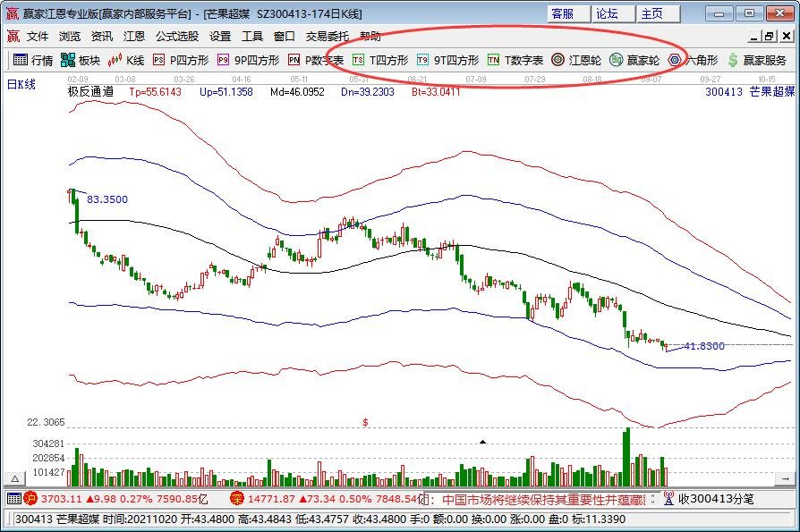
Task: Click the news ticker up-down stepper
Action: pos(652,500)
